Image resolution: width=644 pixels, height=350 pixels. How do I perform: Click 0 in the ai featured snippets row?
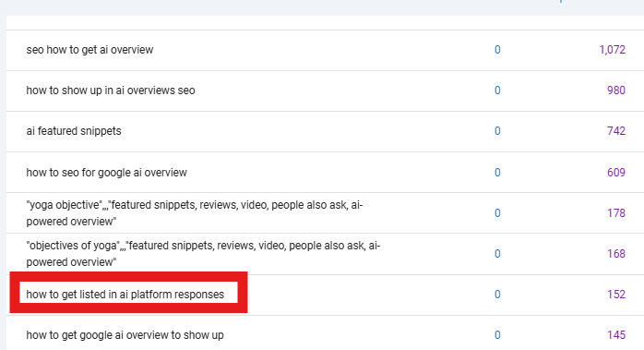point(497,131)
